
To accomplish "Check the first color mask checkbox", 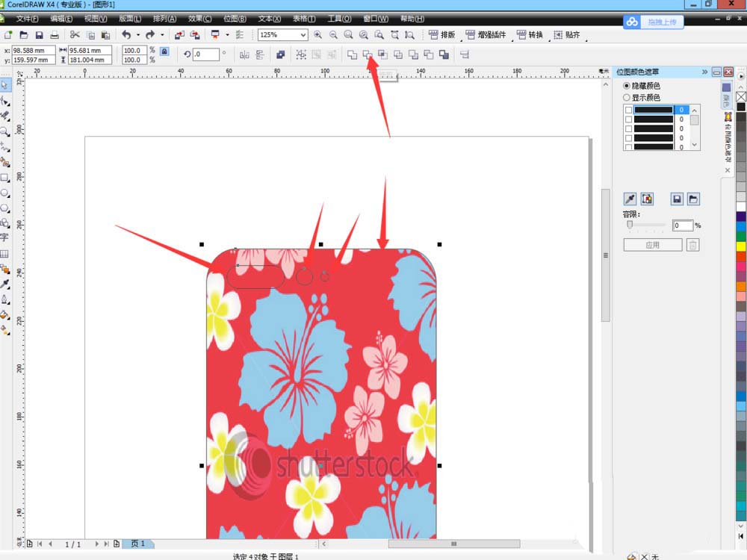I will tap(628, 110).
